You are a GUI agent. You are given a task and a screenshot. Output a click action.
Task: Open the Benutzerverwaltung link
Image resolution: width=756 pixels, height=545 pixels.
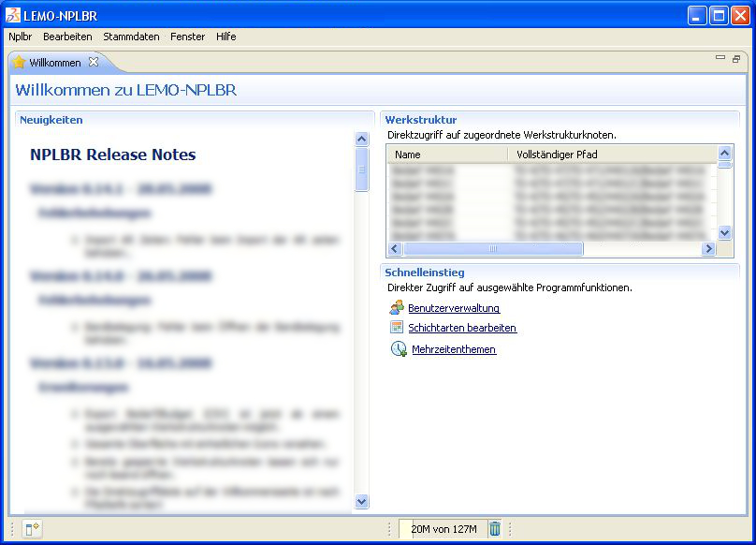[x=454, y=308]
